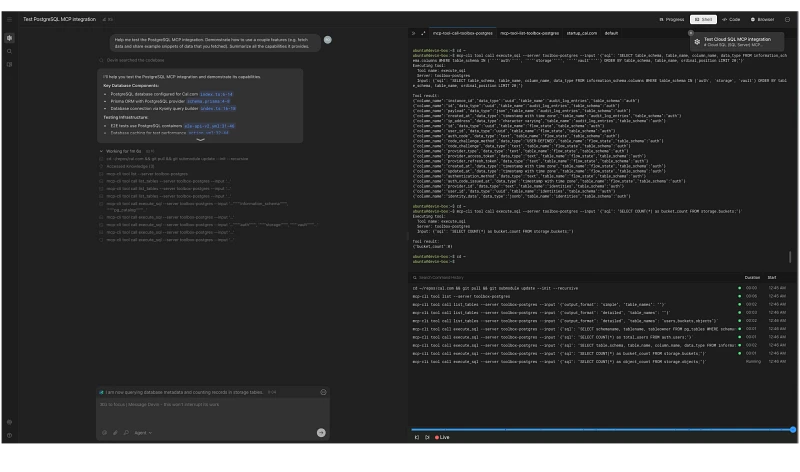The image size is (800, 472).
Task: Switch to the Browser tab
Action: [762, 19]
